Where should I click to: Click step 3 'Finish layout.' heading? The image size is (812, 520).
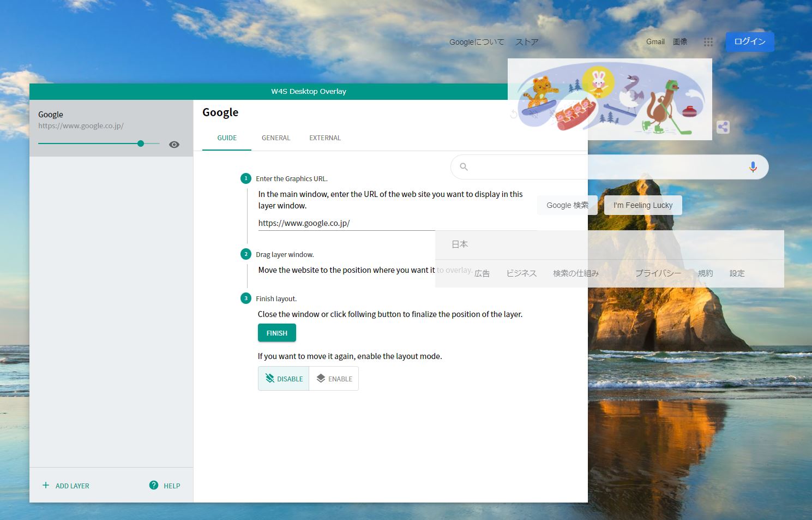pos(276,298)
